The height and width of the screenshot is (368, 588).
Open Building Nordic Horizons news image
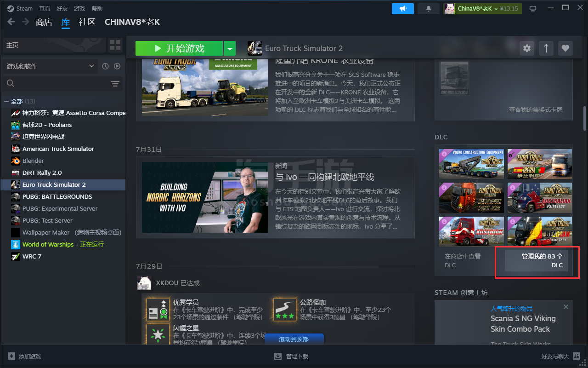coord(205,198)
